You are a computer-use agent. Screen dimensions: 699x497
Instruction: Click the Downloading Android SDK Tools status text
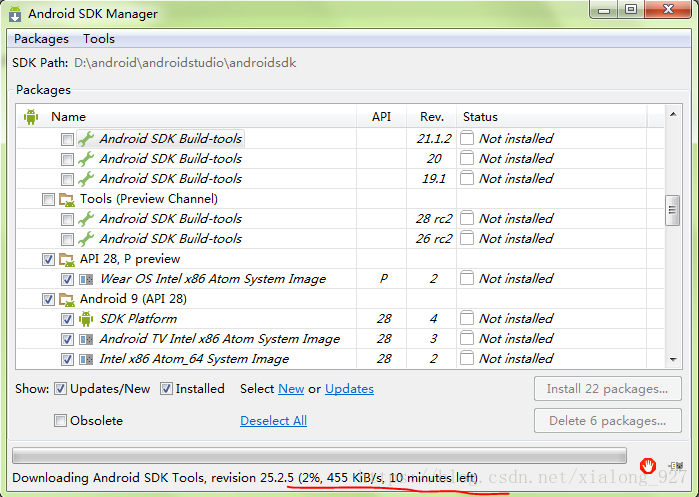point(245,477)
